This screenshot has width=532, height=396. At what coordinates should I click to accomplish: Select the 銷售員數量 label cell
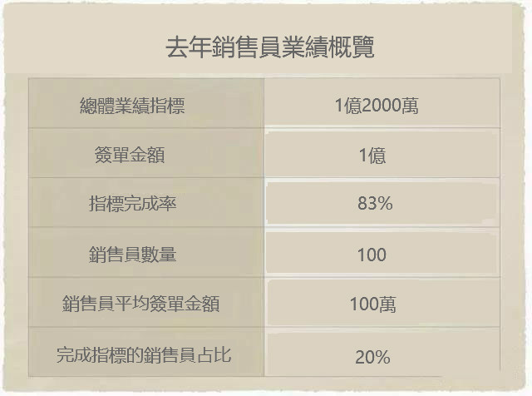point(146,252)
